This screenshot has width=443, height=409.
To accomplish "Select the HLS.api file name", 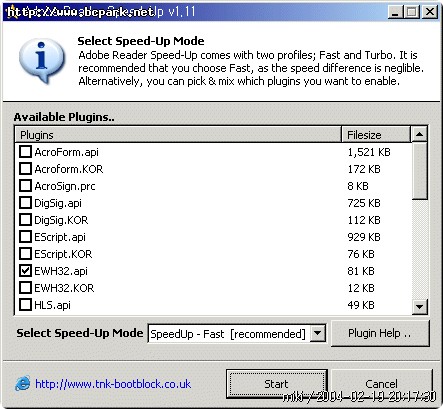I will [x=52, y=305].
